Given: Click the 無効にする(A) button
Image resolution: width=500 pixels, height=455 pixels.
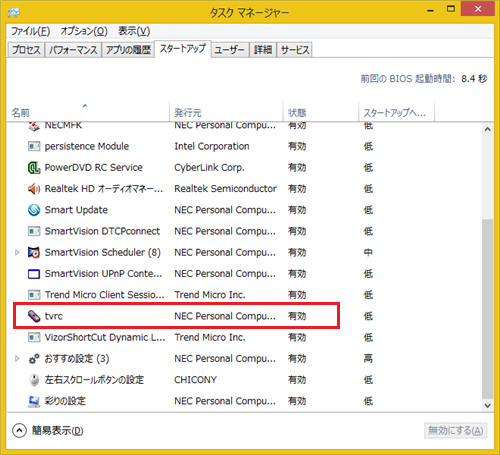Looking at the screenshot, I should click(455, 430).
